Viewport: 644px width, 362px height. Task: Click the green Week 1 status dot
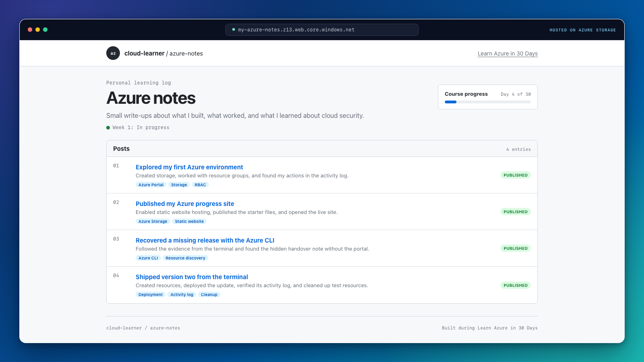tap(108, 128)
